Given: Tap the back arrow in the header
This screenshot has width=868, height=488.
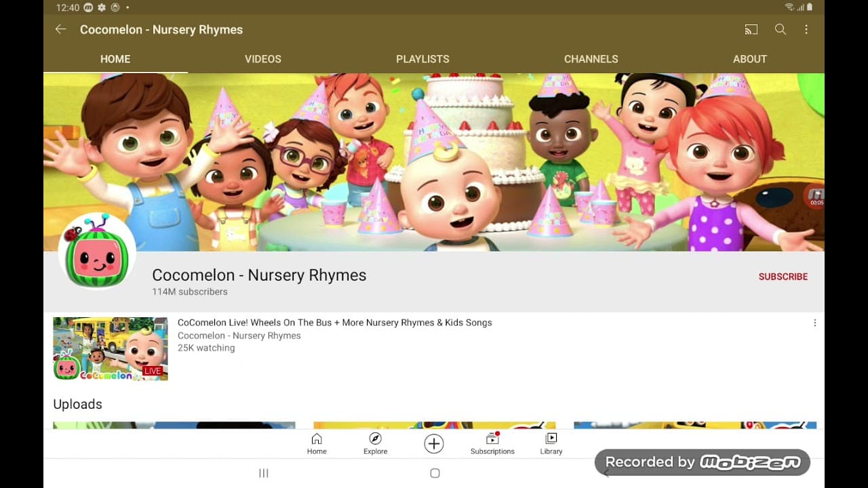Looking at the screenshot, I should click(61, 29).
